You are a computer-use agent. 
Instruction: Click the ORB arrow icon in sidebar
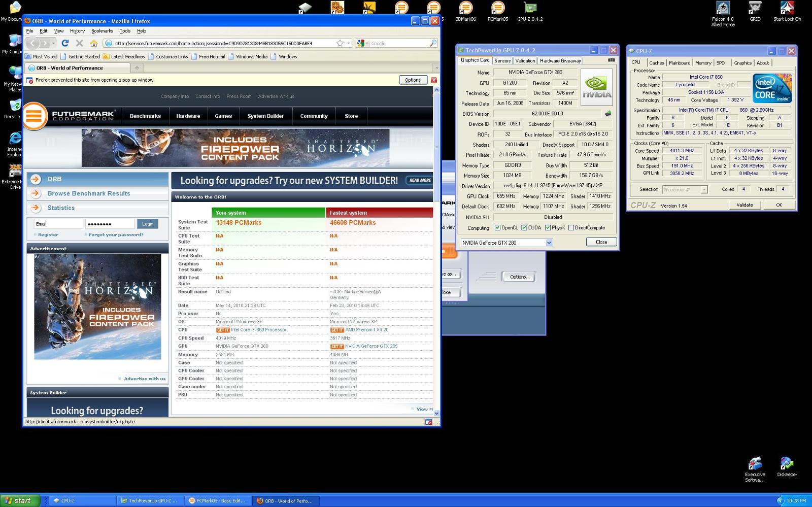tap(36, 179)
